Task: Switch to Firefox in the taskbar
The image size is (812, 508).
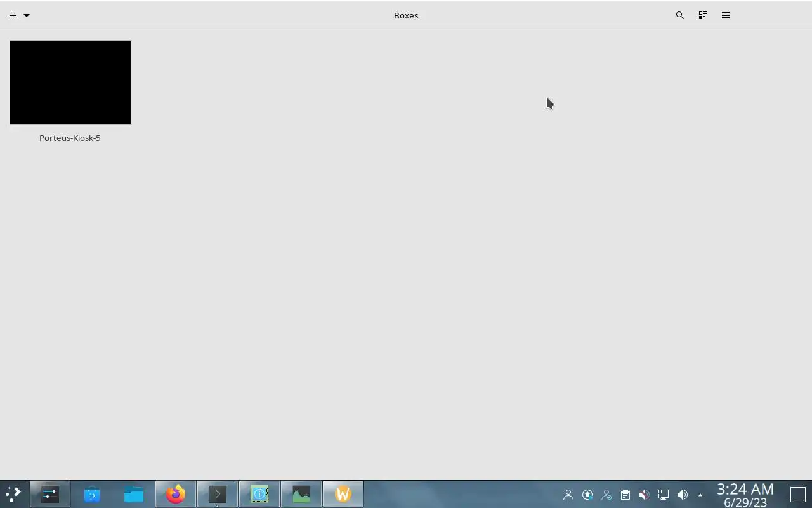Action: 176,494
